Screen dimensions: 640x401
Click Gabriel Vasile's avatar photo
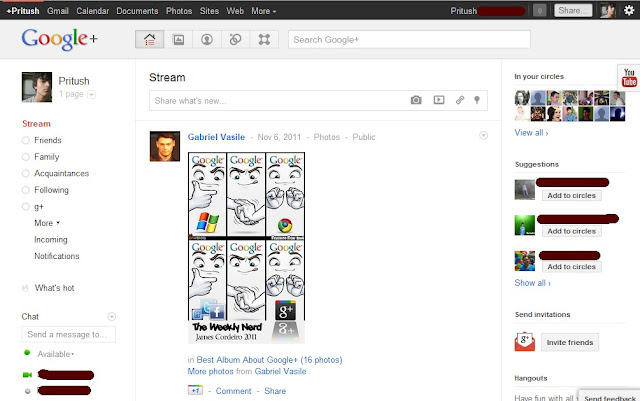pos(165,146)
